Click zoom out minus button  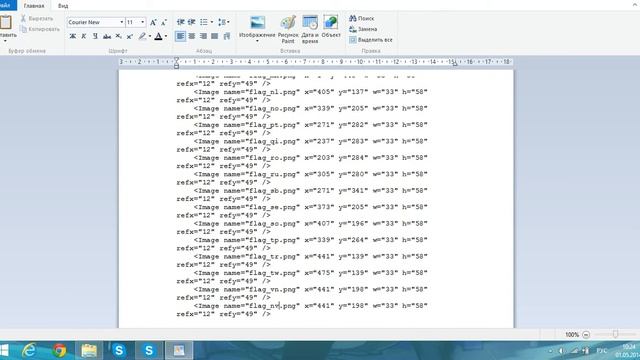(x=586, y=335)
